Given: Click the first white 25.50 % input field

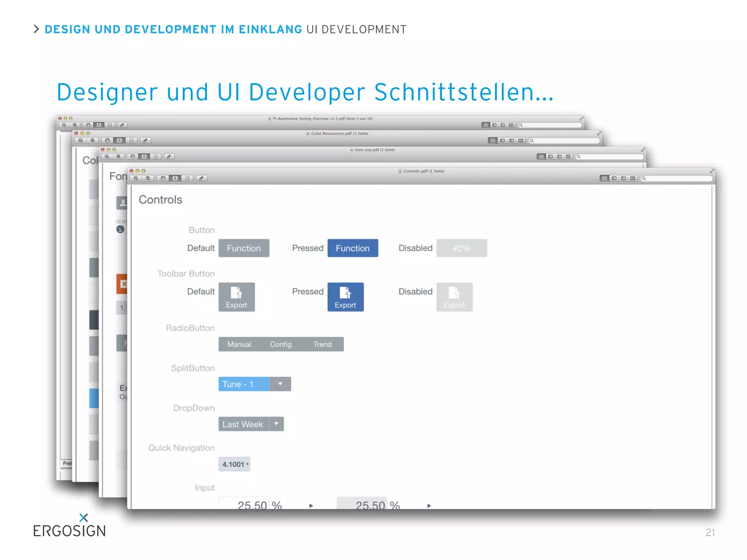Looking at the screenshot, I should pos(244,503).
